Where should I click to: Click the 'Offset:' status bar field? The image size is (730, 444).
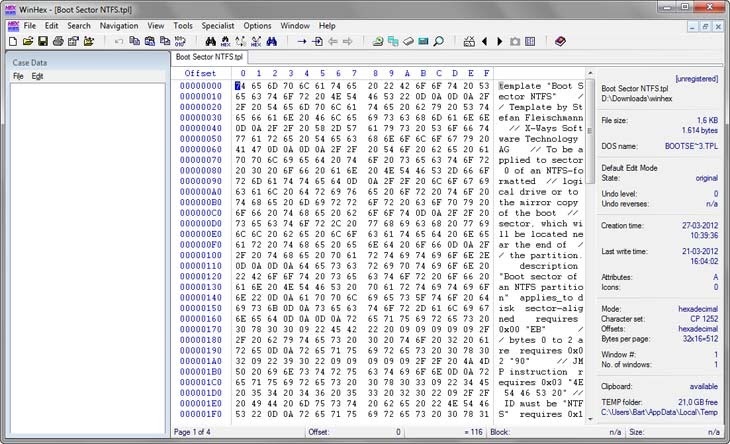pyautogui.click(x=356, y=432)
